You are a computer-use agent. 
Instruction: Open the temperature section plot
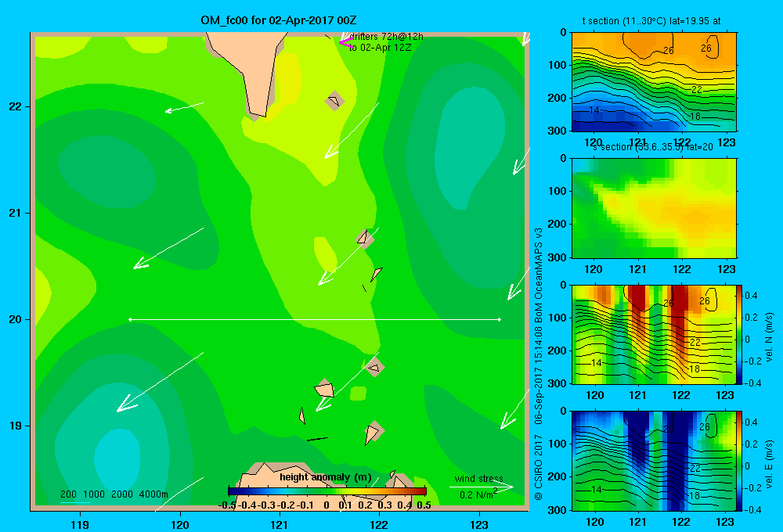(654, 82)
